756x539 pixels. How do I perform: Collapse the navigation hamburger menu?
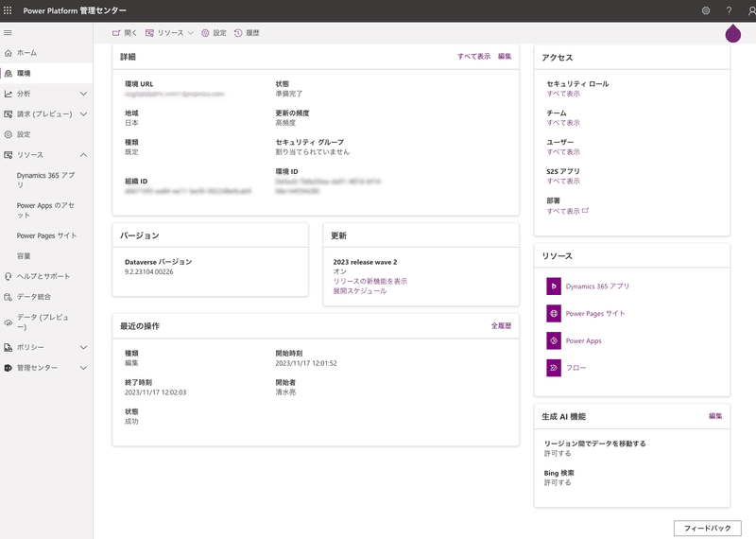pos(8,33)
